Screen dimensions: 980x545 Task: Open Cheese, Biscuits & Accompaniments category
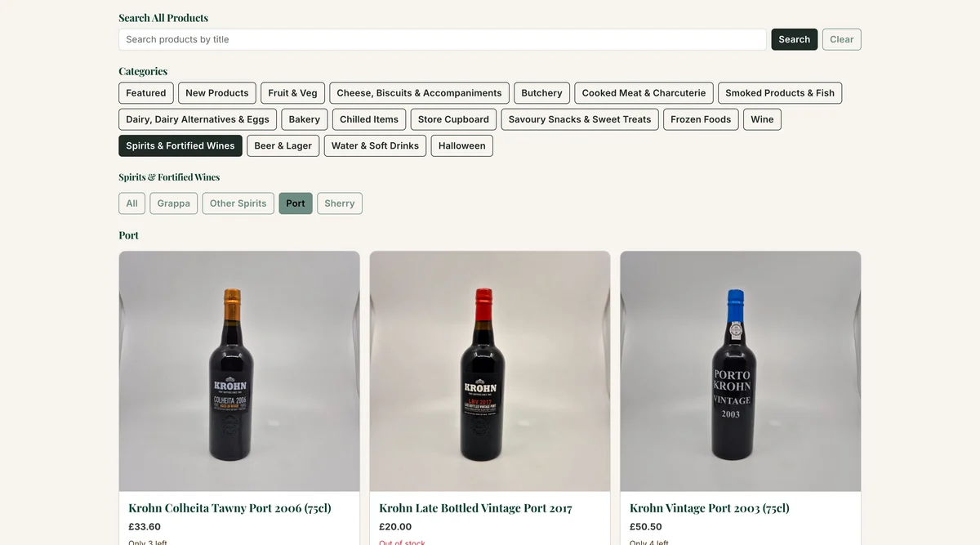(419, 93)
